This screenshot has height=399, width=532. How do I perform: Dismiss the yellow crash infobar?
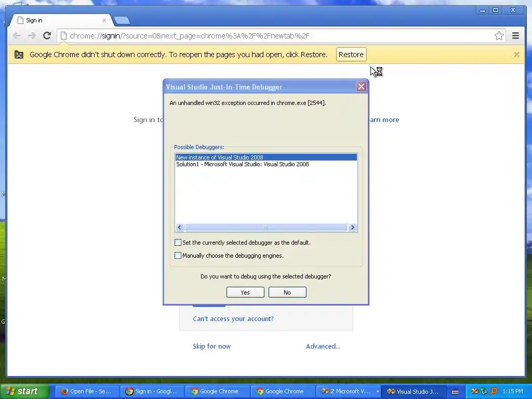(516, 54)
